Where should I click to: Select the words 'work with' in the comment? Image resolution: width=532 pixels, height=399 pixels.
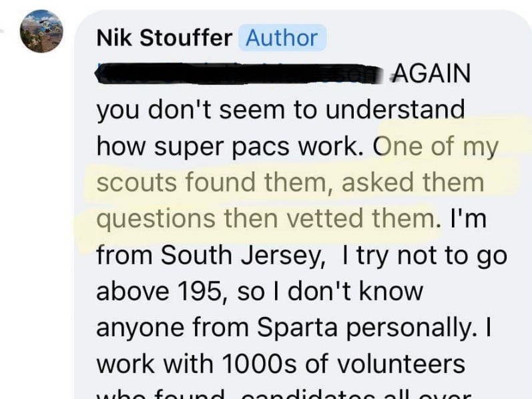click(155, 364)
